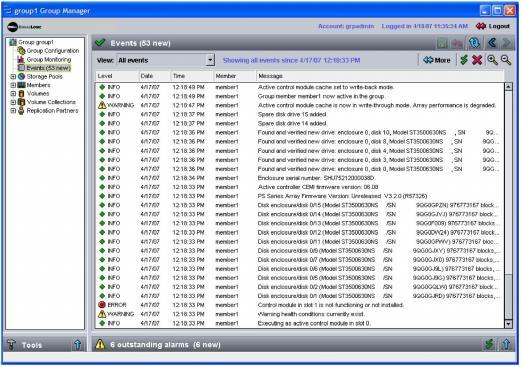Select row 'PS Series Array Firmware Version'
Image resolution: width=521 pixels, height=367 pixels.
[300, 196]
